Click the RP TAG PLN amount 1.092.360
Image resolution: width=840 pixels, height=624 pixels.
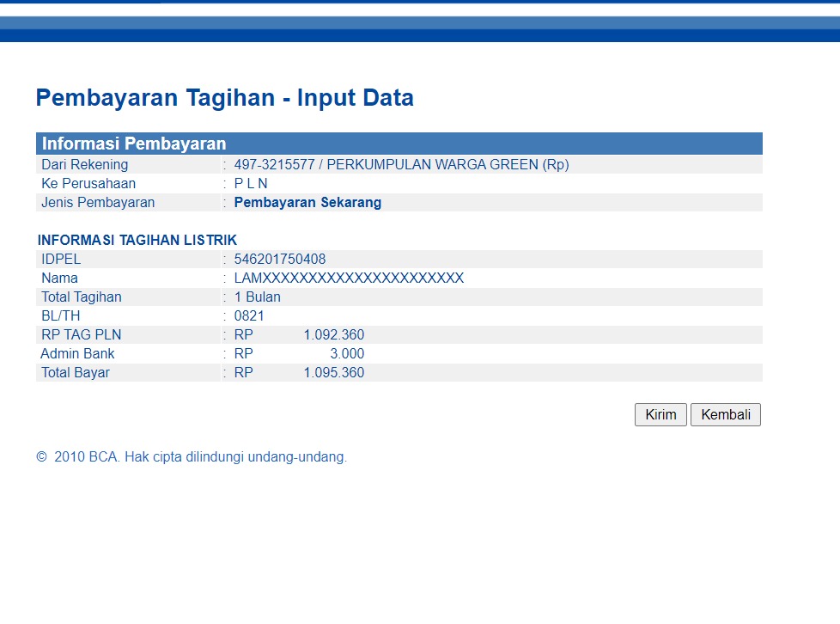click(x=333, y=335)
